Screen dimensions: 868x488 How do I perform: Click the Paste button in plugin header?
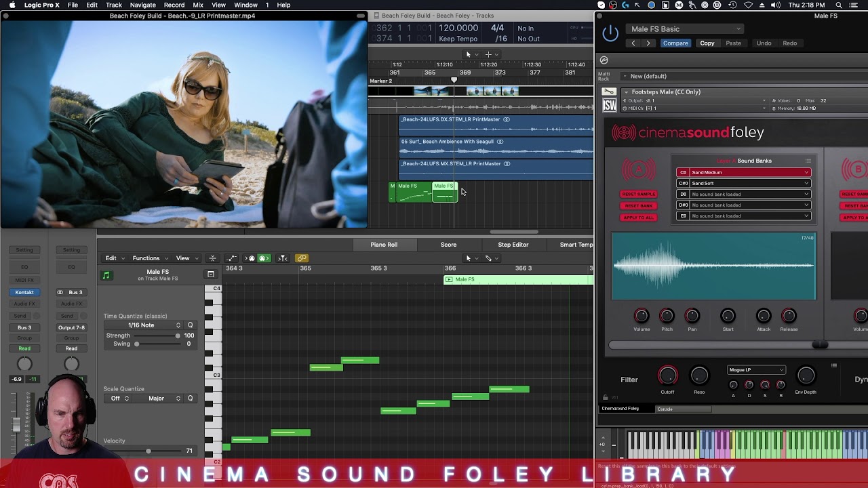coord(733,43)
